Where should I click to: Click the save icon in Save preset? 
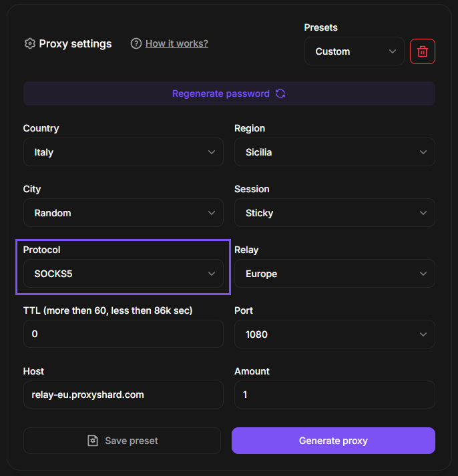point(93,441)
